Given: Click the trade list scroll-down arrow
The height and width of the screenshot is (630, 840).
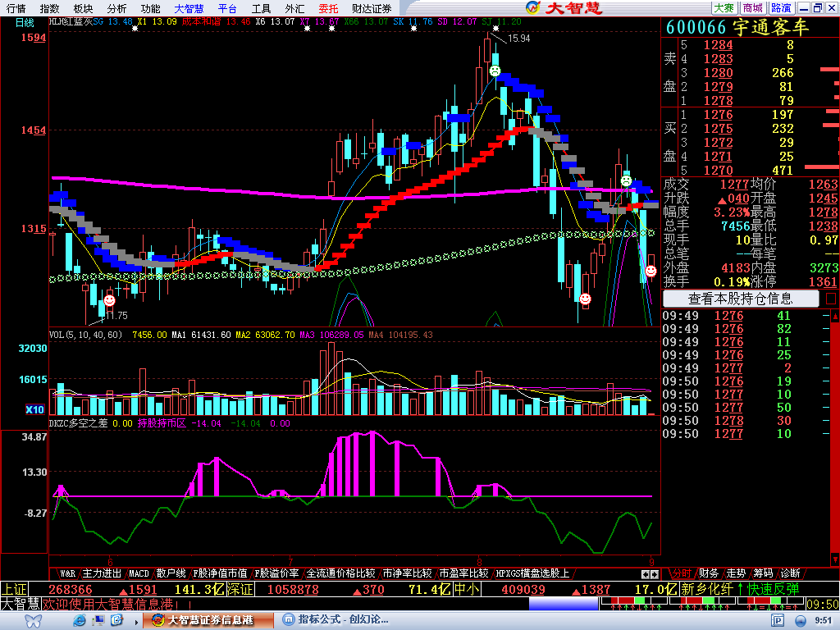Looking at the screenshot, I should coord(834,559).
